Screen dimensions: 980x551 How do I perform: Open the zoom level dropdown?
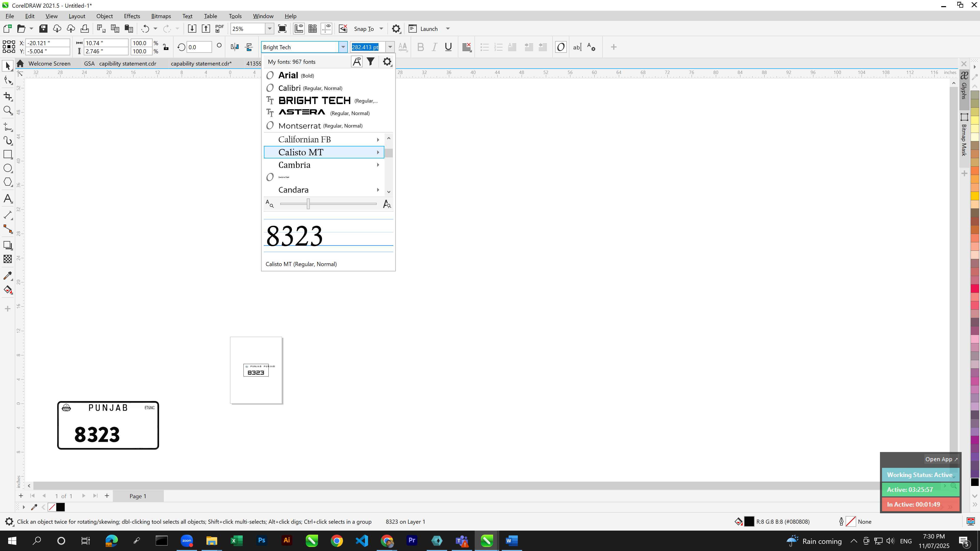click(270, 29)
